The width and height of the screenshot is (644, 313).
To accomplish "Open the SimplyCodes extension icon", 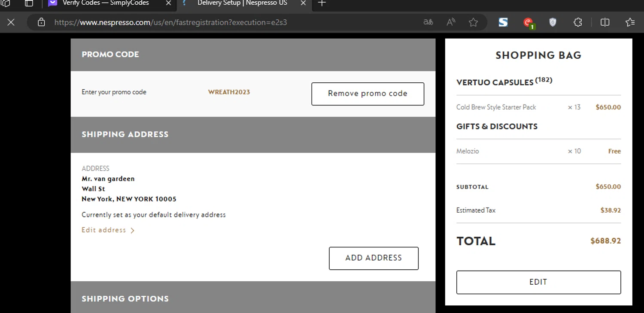I will (x=503, y=22).
